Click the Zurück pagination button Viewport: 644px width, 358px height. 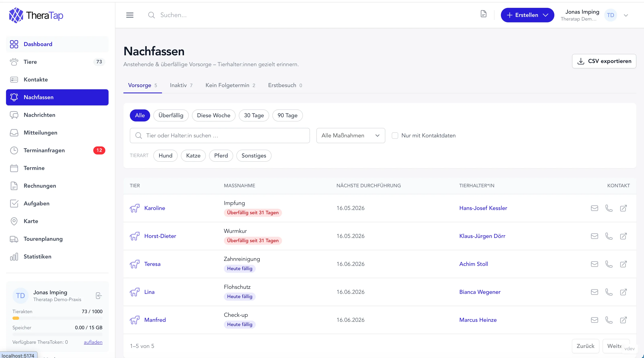coord(586,346)
